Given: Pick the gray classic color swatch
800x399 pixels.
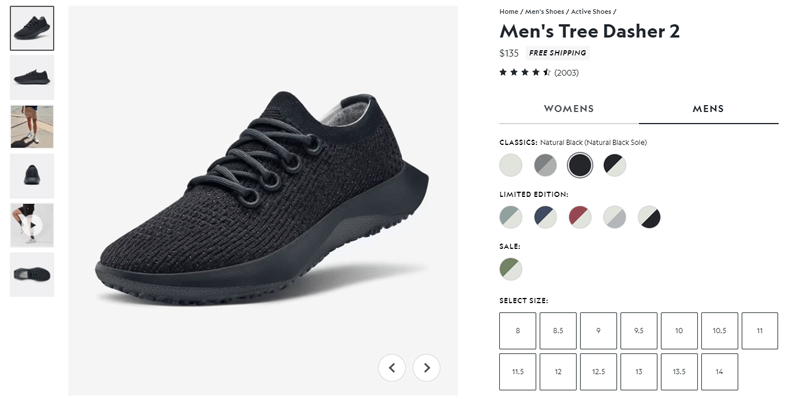Looking at the screenshot, I should pos(545,165).
